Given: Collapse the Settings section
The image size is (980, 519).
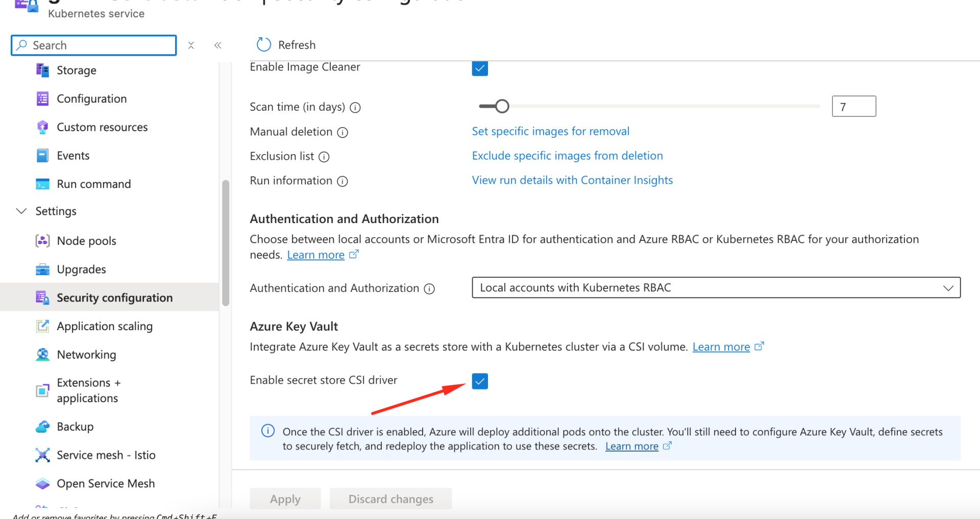Looking at the screenshot, I should click(20, 211).
